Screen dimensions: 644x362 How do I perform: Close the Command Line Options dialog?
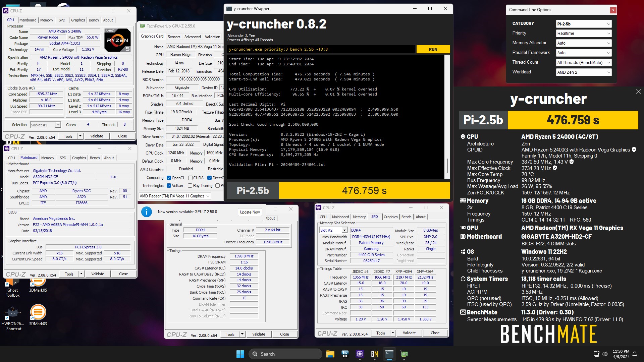coord(613,10)
